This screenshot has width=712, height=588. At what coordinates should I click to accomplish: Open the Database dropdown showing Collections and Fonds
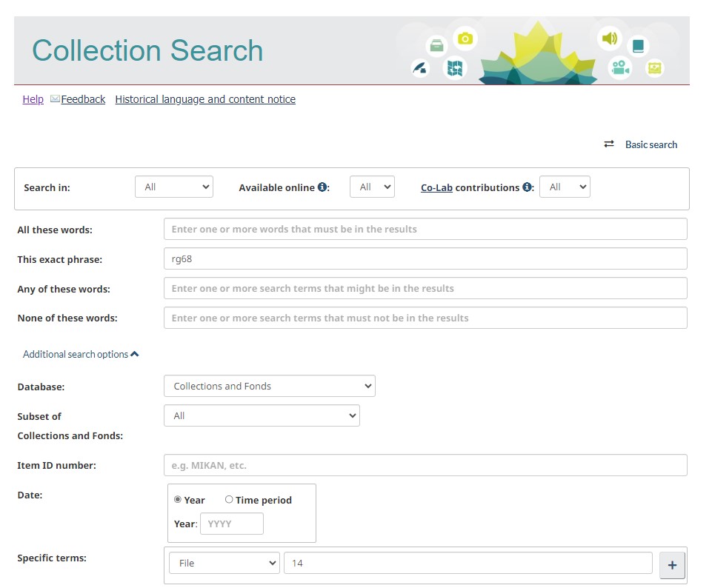coord(269,386)
